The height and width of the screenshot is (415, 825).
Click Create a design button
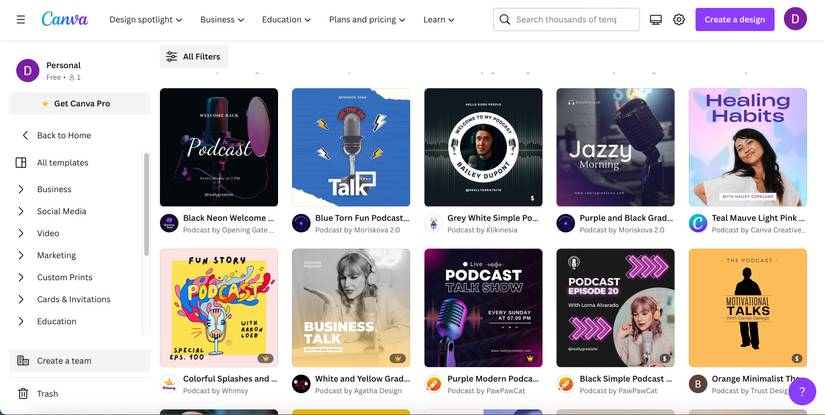(x=735, y=19)
